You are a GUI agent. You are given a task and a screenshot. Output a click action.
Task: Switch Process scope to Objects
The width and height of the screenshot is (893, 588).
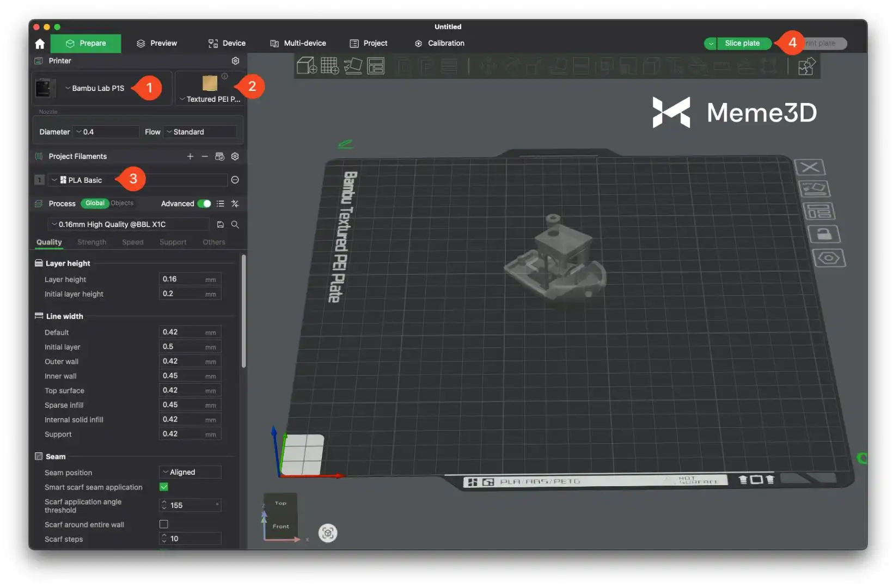click(122, 203)
